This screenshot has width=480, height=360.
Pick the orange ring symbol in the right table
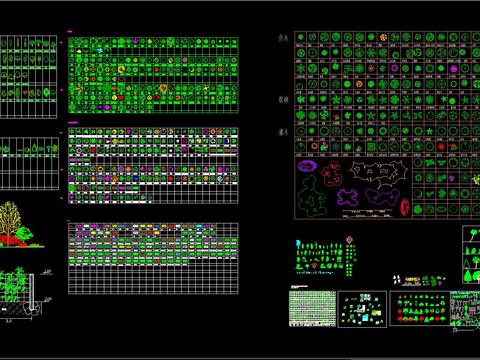(314, 146)
